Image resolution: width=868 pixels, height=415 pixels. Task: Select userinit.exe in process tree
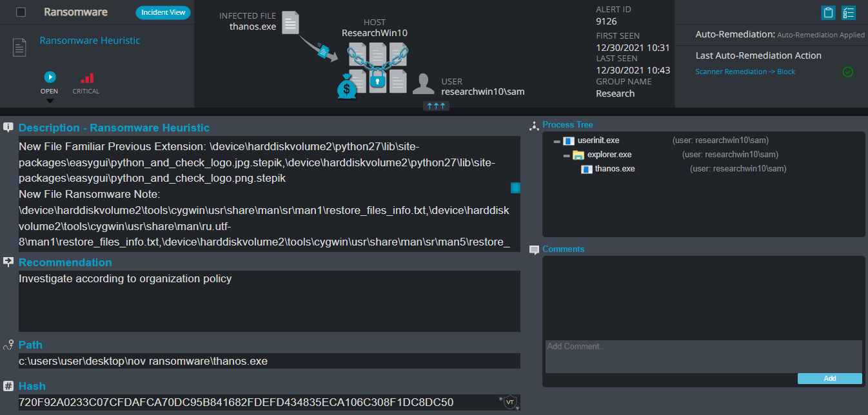[x=598, y=140]
